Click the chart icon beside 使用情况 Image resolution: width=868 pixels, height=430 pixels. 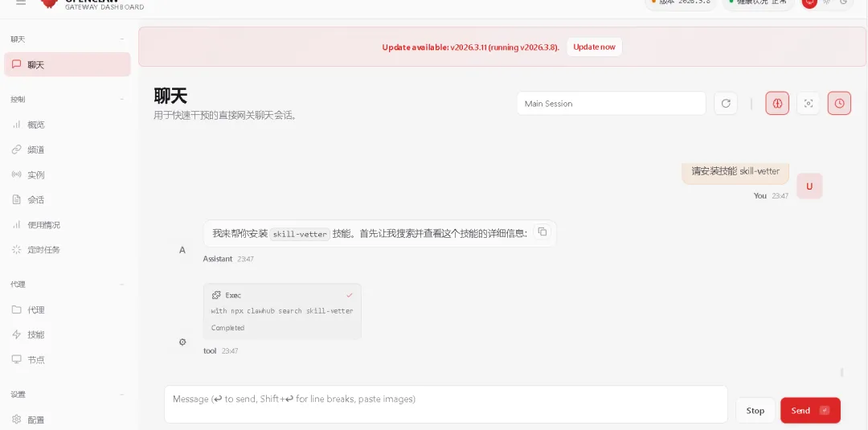[17, 225]
